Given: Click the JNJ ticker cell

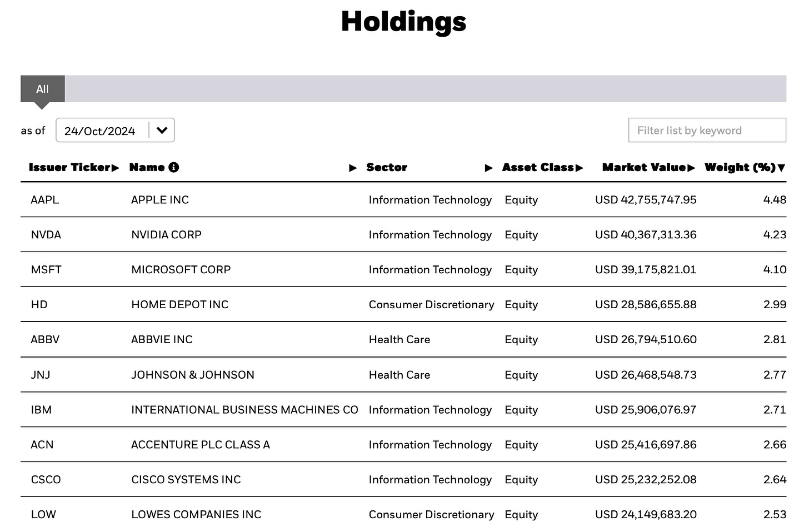Looking at the screenshot, I should [41, 375].
